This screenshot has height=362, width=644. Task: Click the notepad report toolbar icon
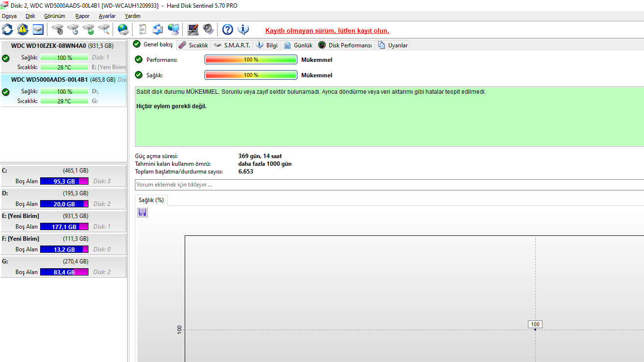(143, 29)
